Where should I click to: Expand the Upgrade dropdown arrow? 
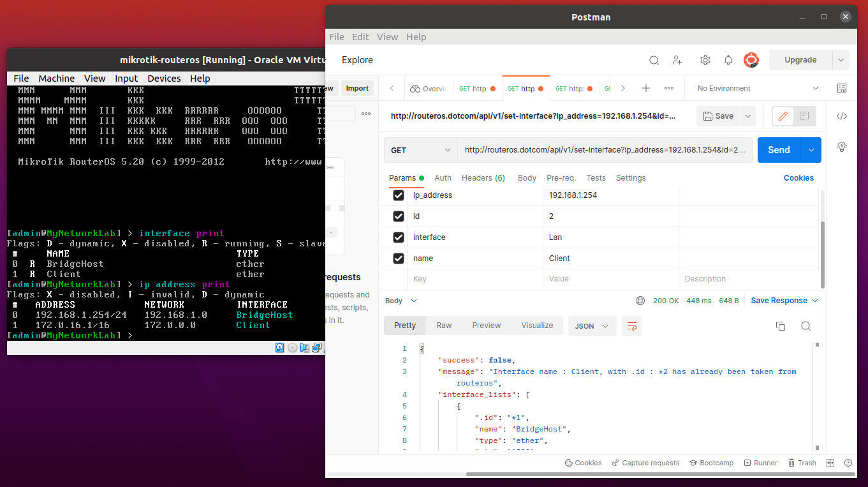click(x=841, y=60)
